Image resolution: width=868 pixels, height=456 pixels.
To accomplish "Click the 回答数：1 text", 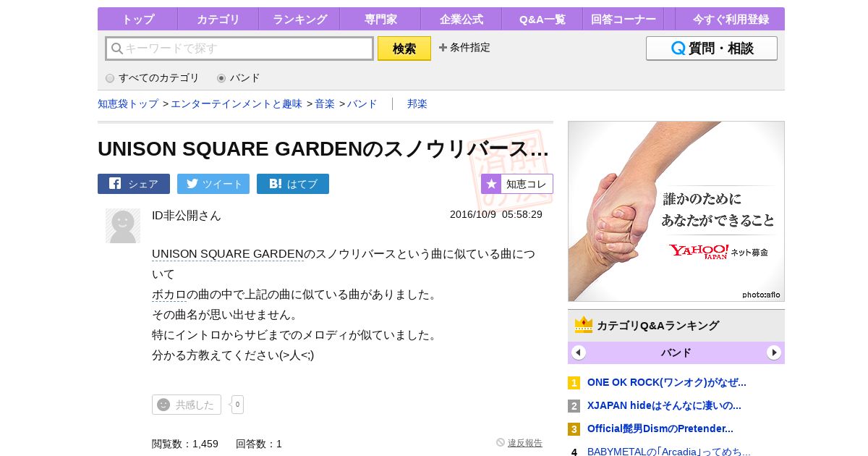I will point(259,444).
